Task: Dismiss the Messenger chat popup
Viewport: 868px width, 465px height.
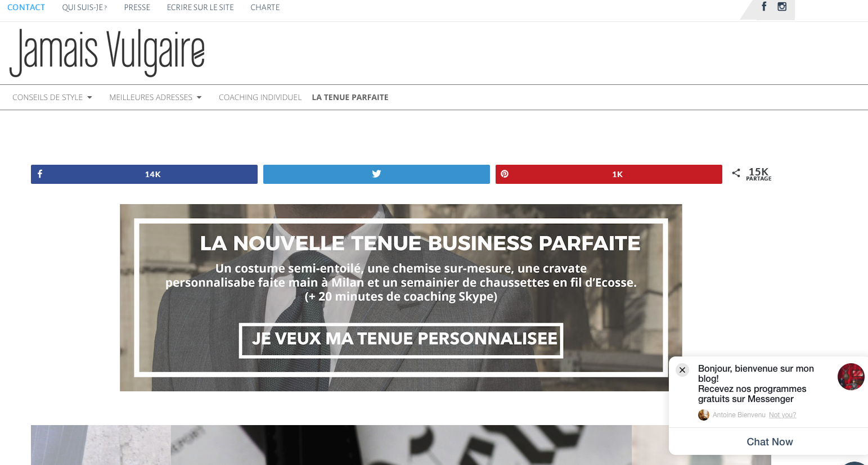Action: pyautogui.click(x=682, y=370)
